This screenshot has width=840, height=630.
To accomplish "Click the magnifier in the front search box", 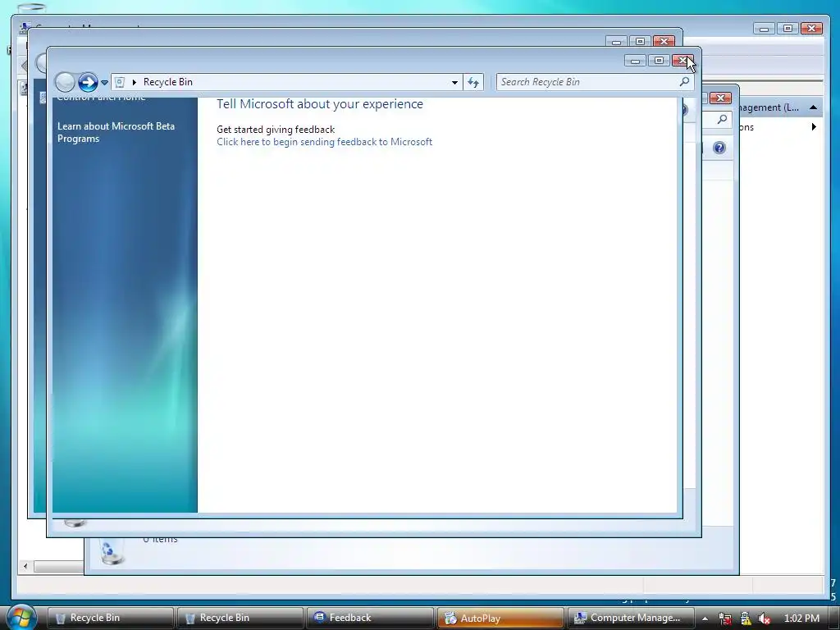I will pos(684,82).
